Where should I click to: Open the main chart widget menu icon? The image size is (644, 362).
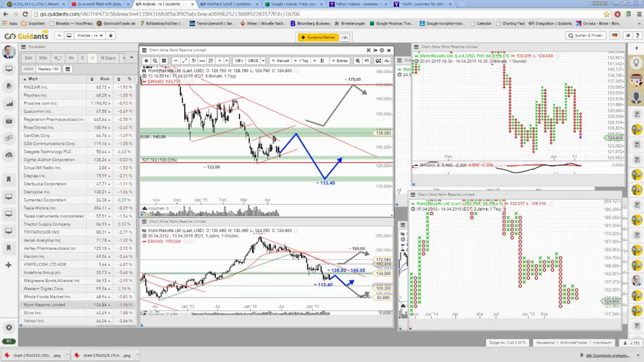144,50
